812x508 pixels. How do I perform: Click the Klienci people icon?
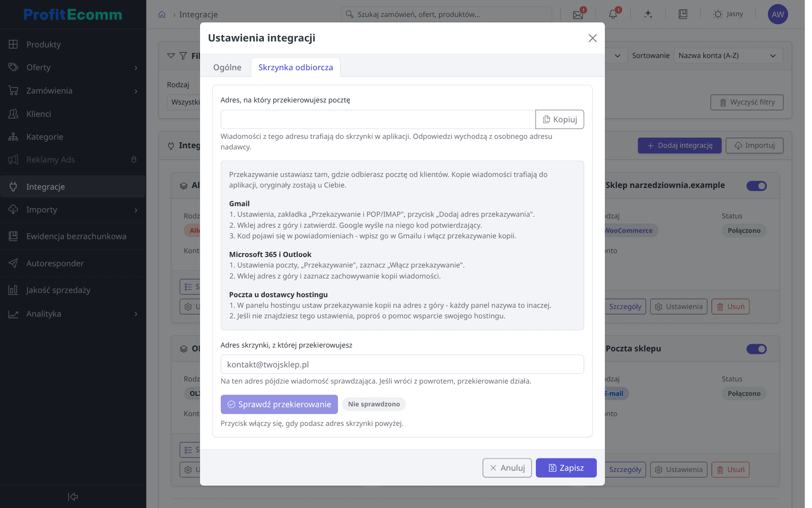tap(13, 114)
